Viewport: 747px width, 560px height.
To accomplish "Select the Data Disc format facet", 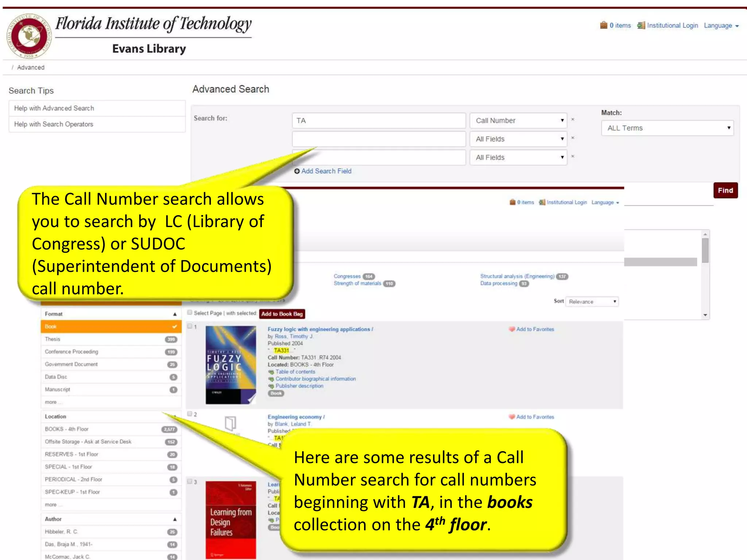I will 111,377.
